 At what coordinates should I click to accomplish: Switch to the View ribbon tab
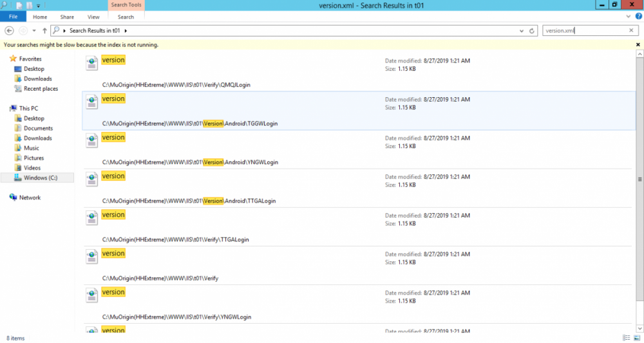93,17
